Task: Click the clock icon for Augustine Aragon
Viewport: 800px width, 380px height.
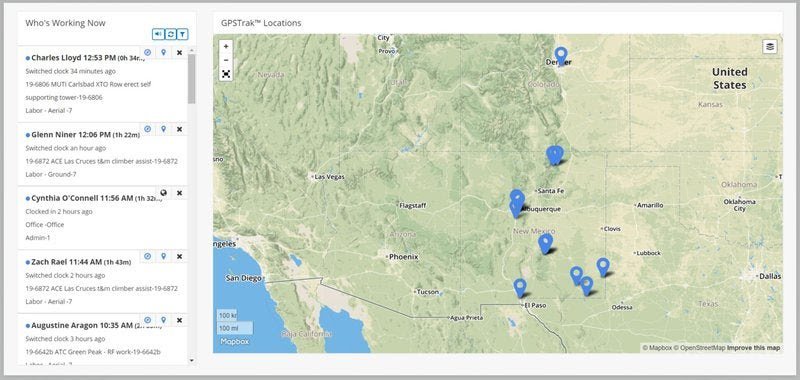Action: coord(147,320)
